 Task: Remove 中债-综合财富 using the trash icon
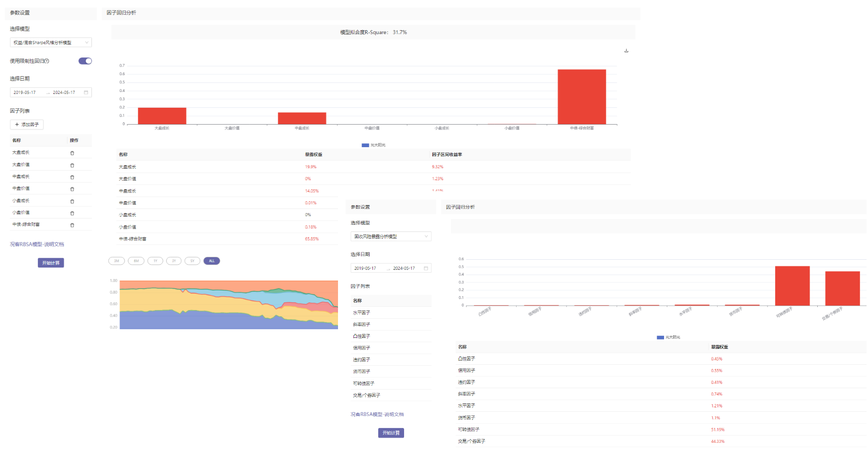[x=72, y=225]
